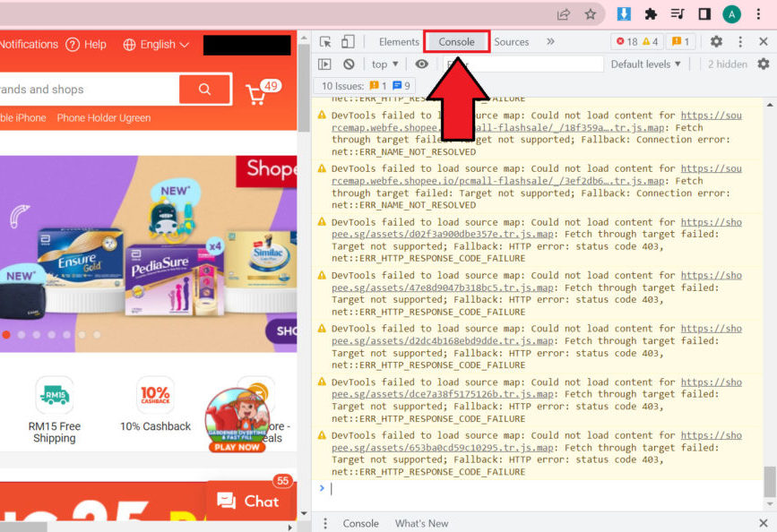This screenshot has height=532, width=777.
Task: Click the create live expression eye icon
Action: [x=422, y=64]
